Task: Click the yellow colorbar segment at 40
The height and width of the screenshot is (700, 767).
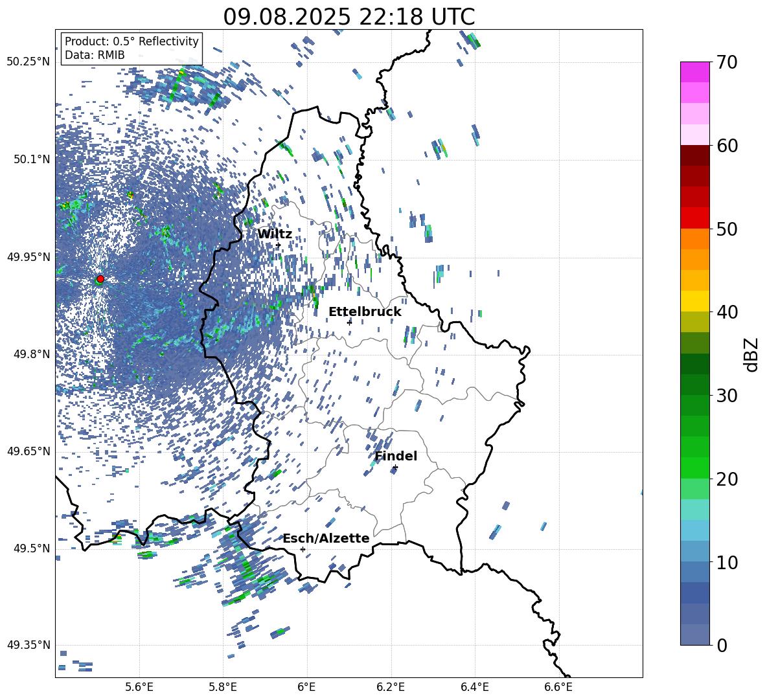Action: click(694, 301)
